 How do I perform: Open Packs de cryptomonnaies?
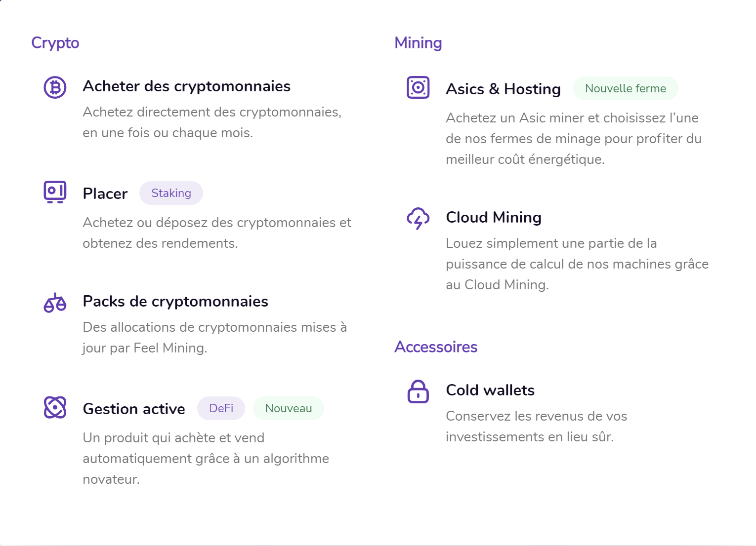(175, 301)
